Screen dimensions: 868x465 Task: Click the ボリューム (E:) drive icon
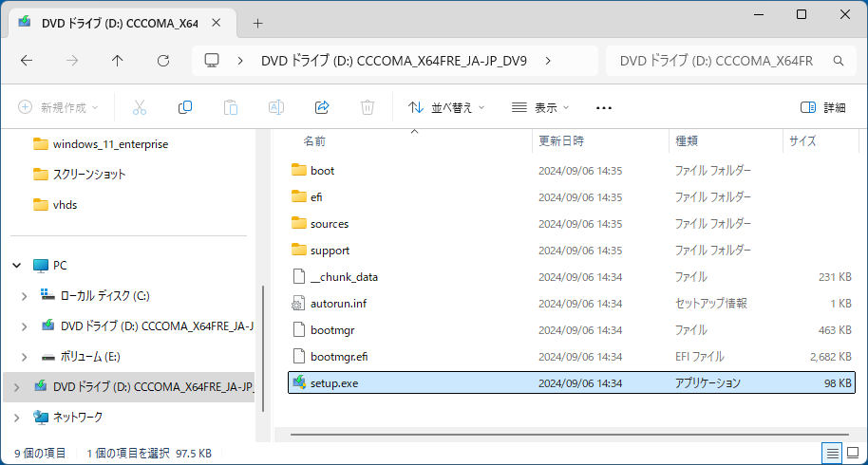click(x=48, y=357)
